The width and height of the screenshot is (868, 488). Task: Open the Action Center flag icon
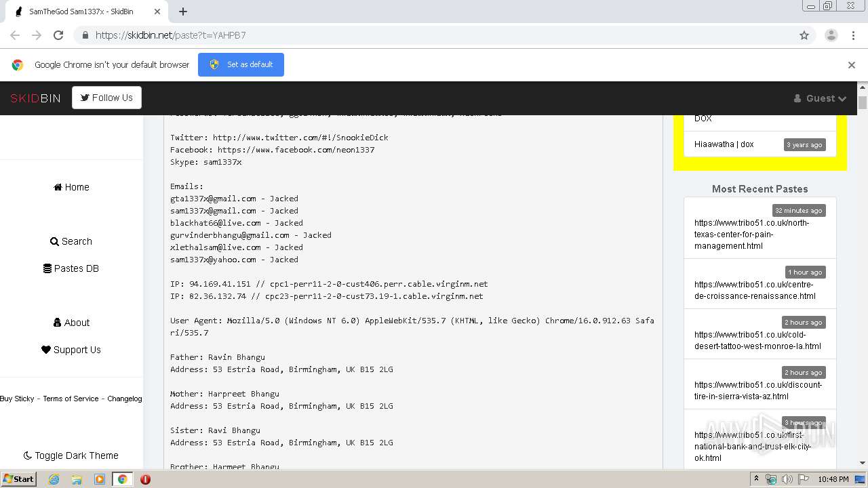click(x=803, y=479)
